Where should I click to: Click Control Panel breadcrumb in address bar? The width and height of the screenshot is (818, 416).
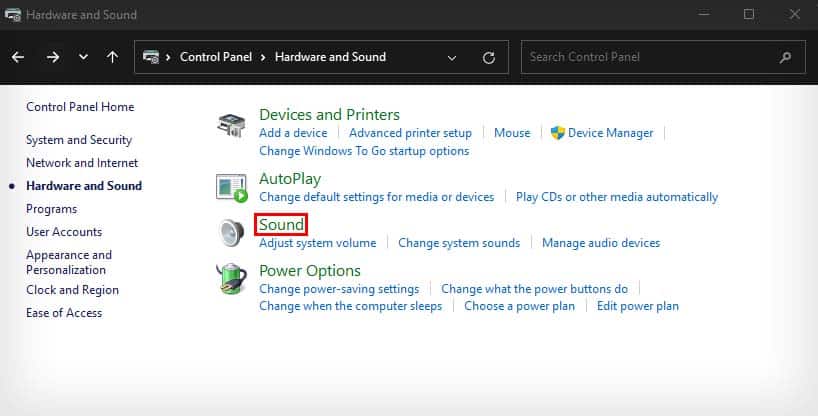(x=216, y=57)
